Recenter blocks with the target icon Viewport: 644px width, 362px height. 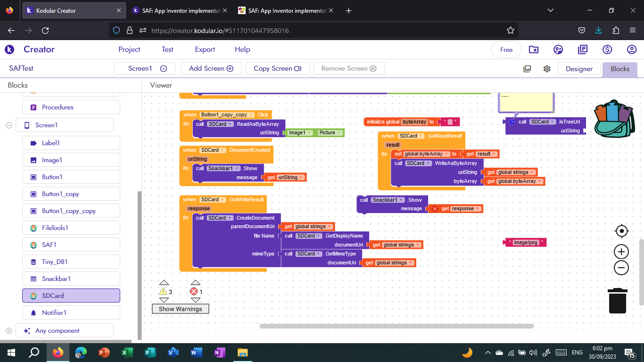coord(621,231)
